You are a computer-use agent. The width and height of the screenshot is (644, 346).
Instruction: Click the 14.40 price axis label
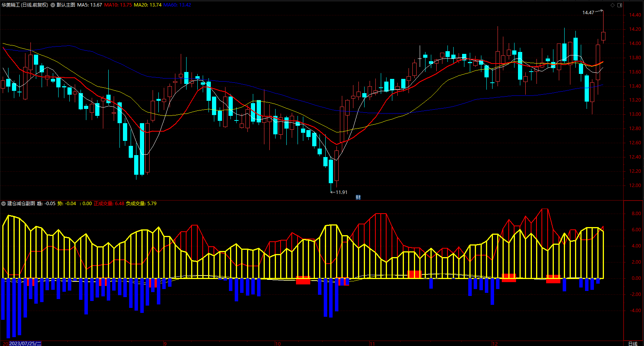coord(635,15)
